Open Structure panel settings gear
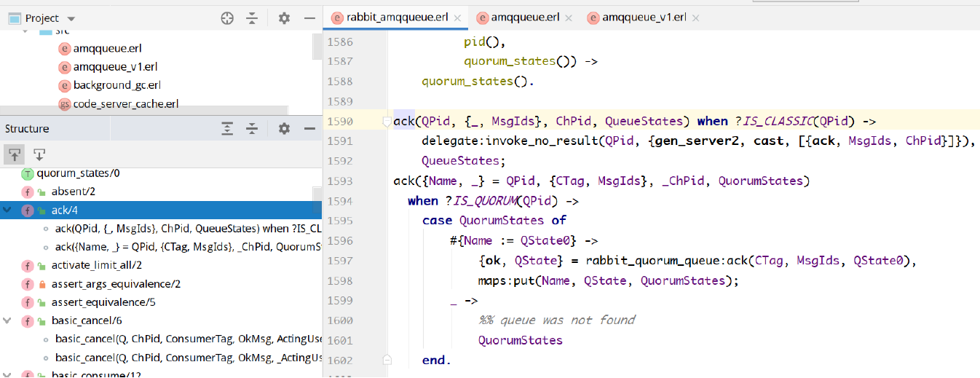This screenshot has height=378, width=980. click(284, 129)
